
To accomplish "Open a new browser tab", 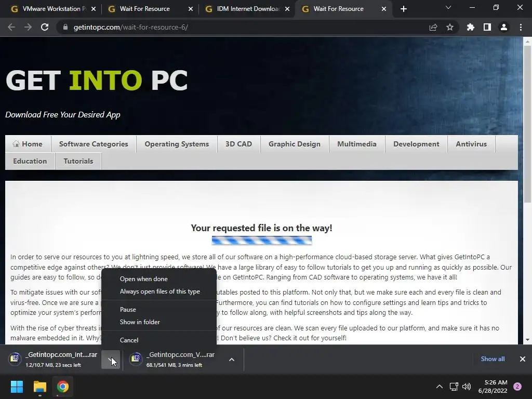I will [x=403, y=9].
